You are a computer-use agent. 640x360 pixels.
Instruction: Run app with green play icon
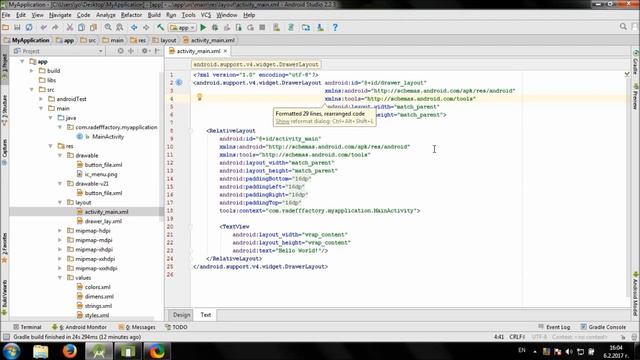[203, 27]
